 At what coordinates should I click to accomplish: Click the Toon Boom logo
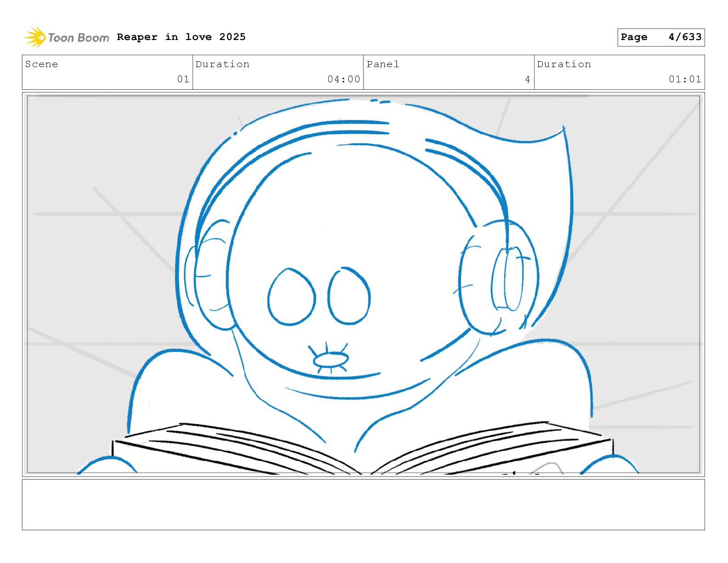pos(67,37)
